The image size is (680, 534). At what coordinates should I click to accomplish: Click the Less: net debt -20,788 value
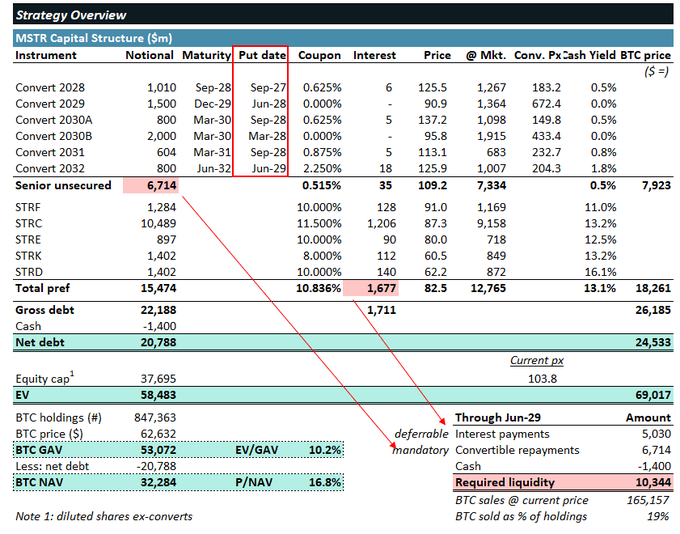pyautogui.click(x=156, y=466)
